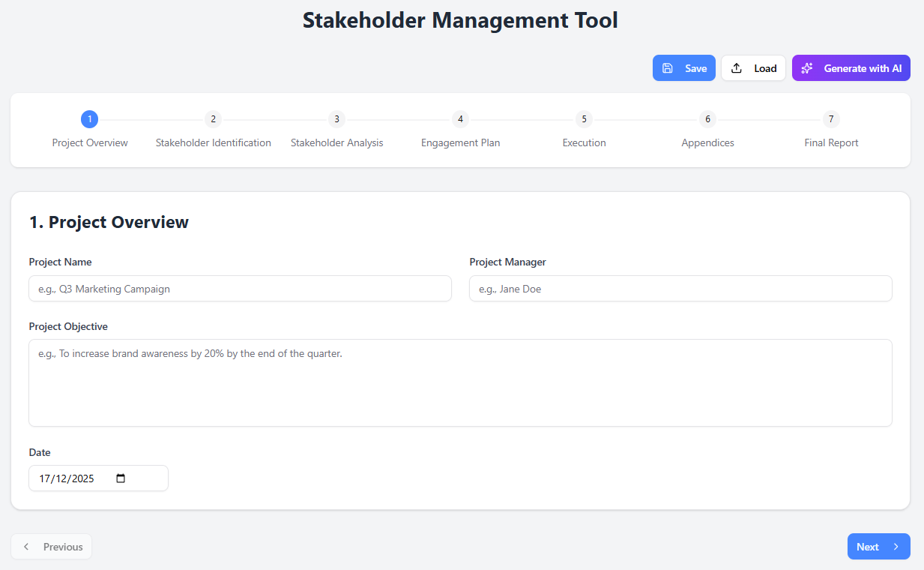Click the sparkle icon for AI generation

[807, 68]
